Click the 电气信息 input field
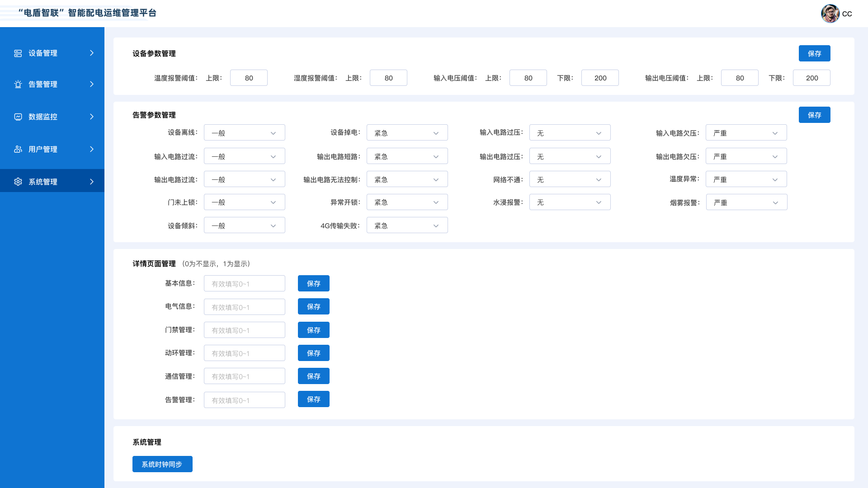 244,307
